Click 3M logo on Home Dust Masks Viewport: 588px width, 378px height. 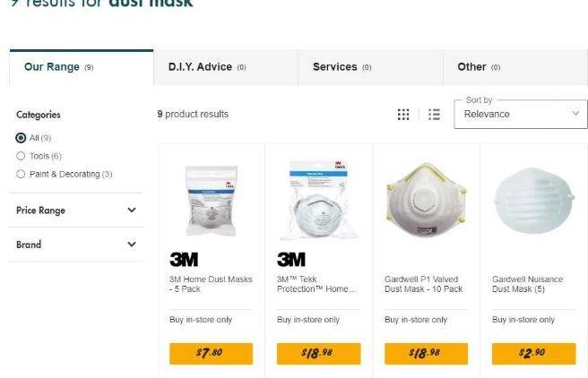pyautogui.click(x=184, y=259)
